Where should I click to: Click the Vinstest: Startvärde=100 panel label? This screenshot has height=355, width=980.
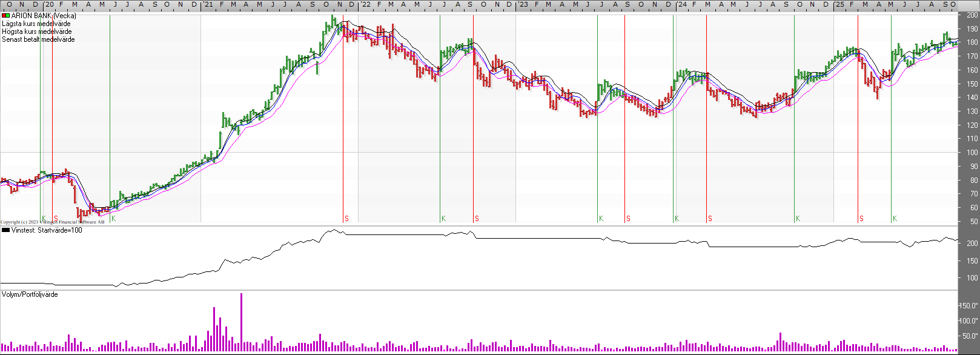pyautogui.click(x=47, y=230)
